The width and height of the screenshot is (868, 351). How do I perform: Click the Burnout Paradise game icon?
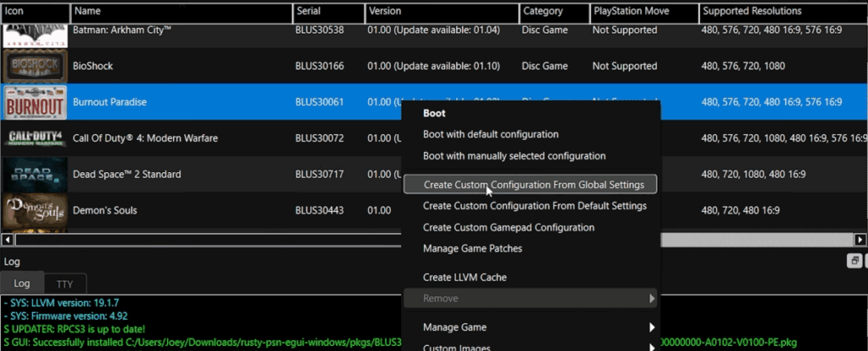[x=34, y=103]
